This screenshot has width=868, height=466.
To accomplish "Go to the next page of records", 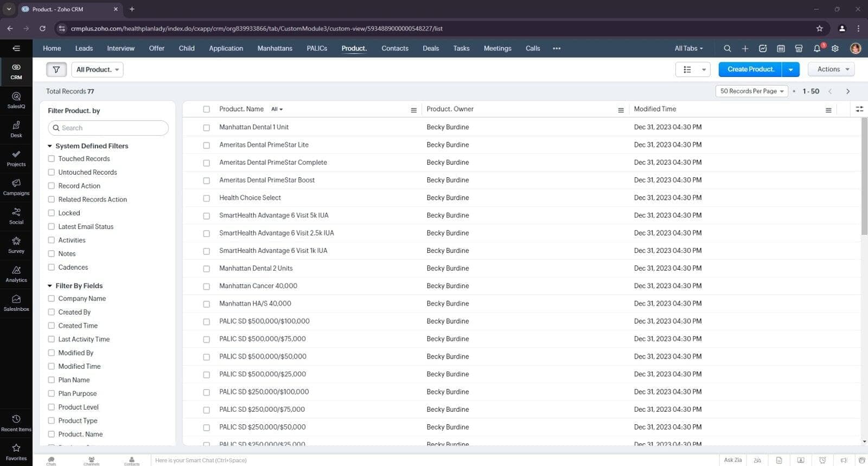I will (848, 91).
